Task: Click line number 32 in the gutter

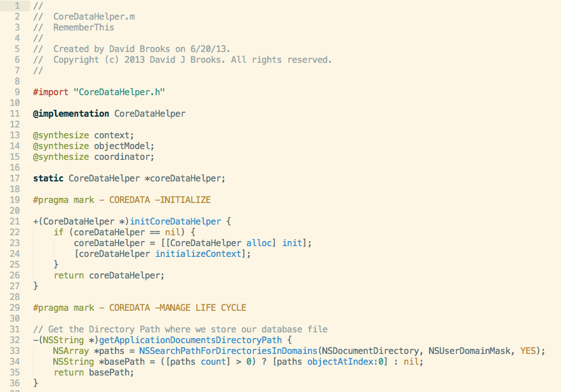Action: click(x=15, y=340)
